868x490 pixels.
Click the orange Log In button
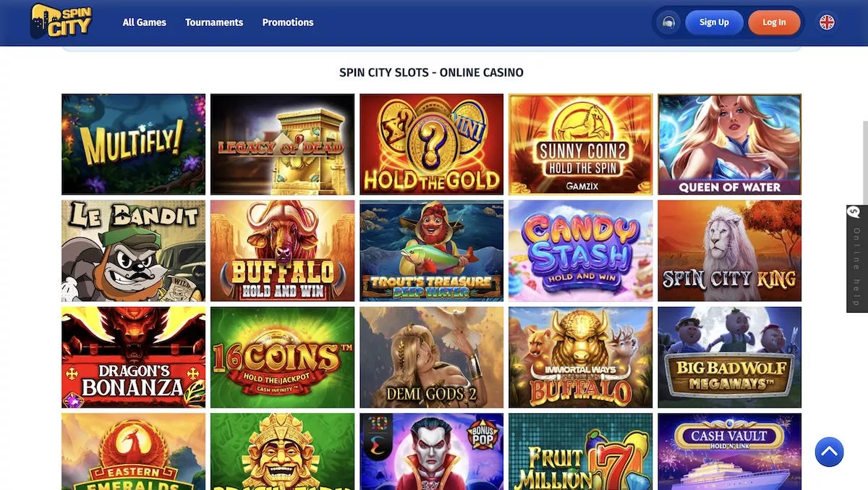[x=774, y=22]
